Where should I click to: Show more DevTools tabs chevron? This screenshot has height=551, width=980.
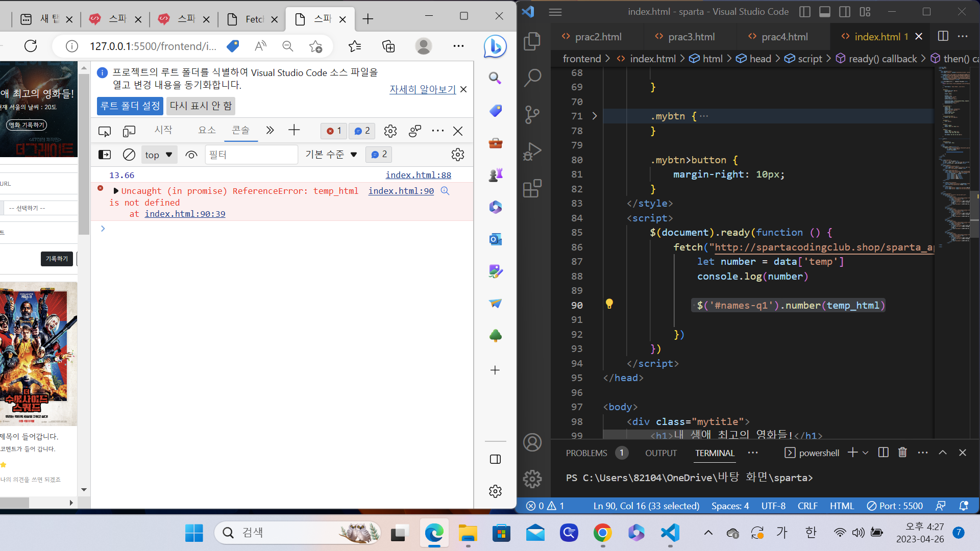click(270, 131)
